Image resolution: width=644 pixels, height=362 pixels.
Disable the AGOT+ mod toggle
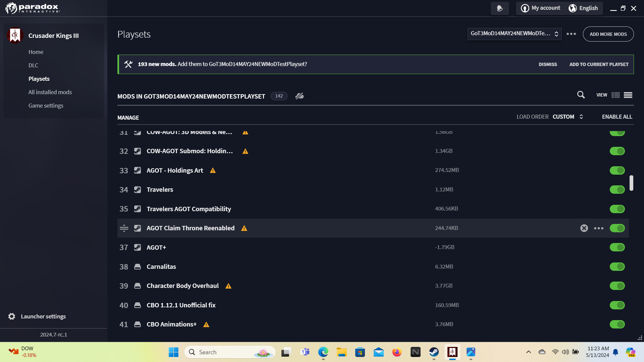click(617, 247)
